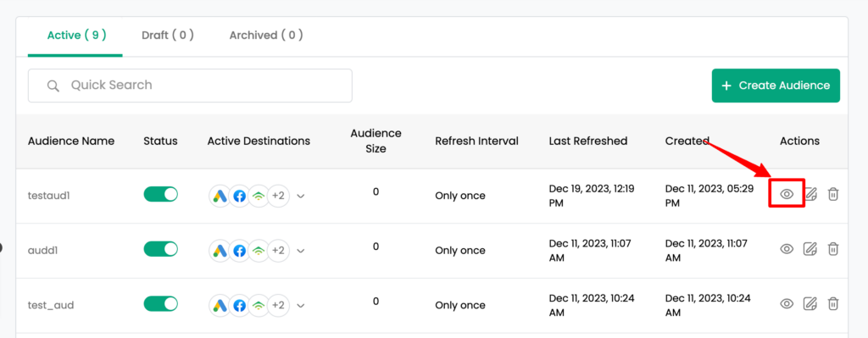This screenshot has height=338, width=868.
Task: Click the Last Refreshed column header
Action: pos(588,141)
